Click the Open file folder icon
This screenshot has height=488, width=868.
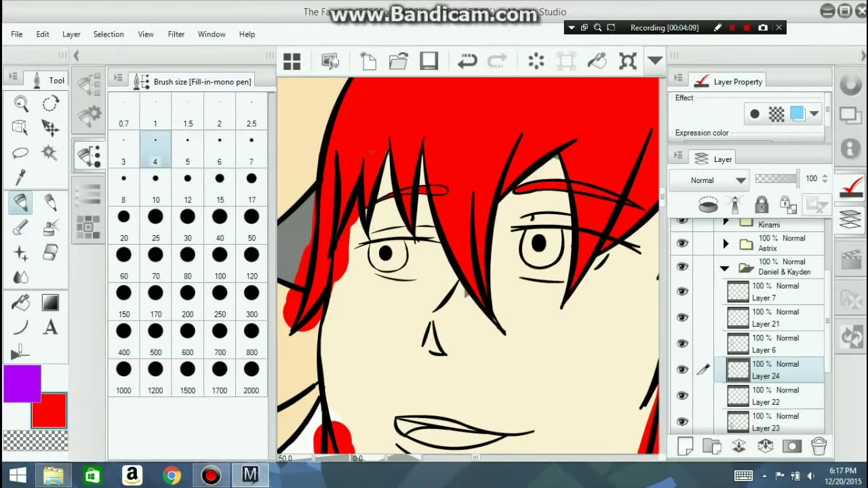point(399,62)
